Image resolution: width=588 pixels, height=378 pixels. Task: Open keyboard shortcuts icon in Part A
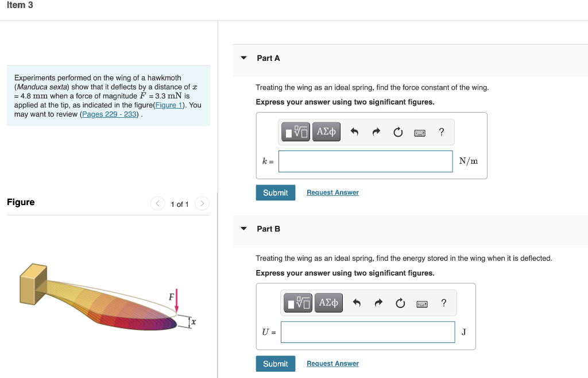coord(419,132)
